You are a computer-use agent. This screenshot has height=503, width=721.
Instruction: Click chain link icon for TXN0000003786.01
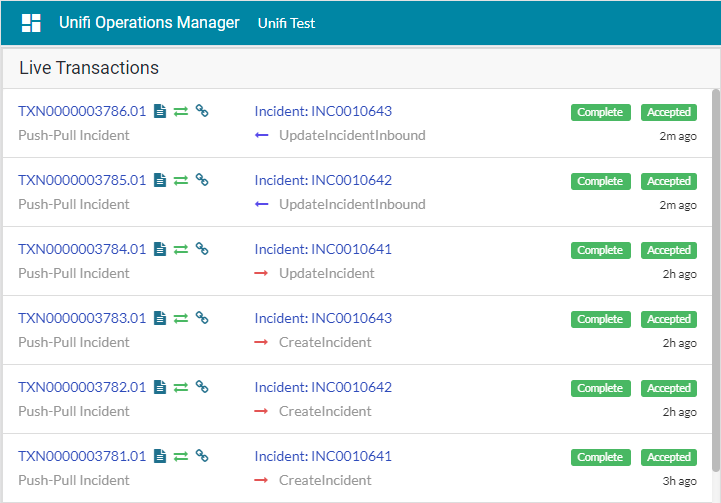point(201,112)
